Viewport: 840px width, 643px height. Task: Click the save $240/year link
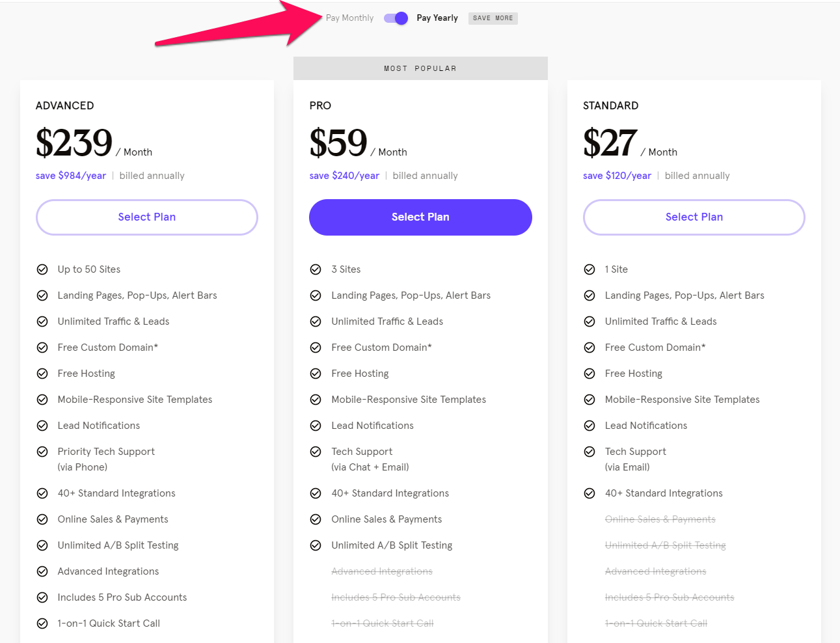(x=344, y=176)
